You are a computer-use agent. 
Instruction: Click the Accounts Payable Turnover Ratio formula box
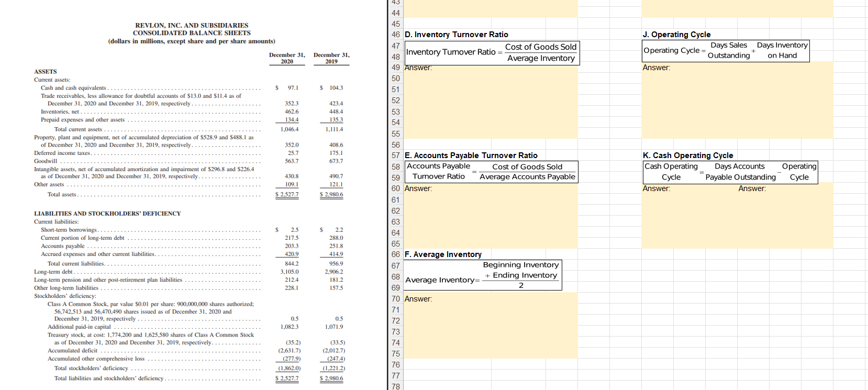pos(492,172)
